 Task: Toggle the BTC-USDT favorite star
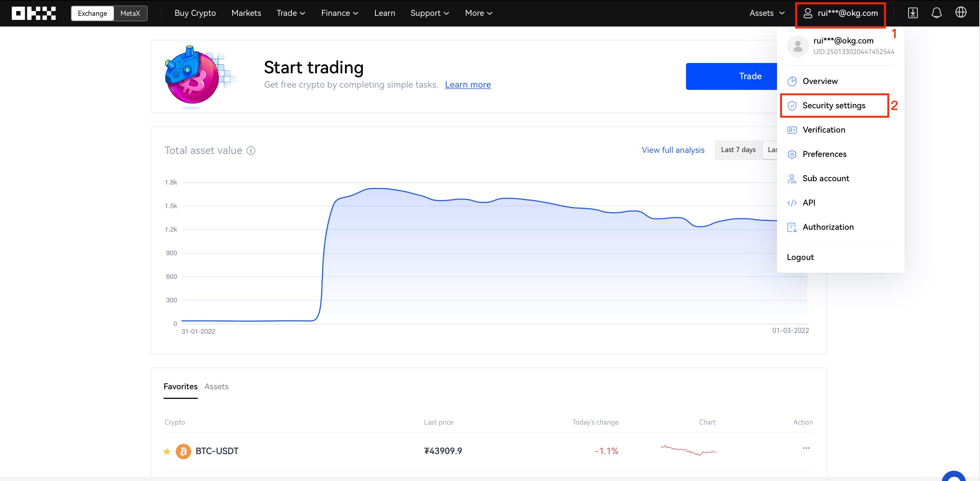(167, 451)
